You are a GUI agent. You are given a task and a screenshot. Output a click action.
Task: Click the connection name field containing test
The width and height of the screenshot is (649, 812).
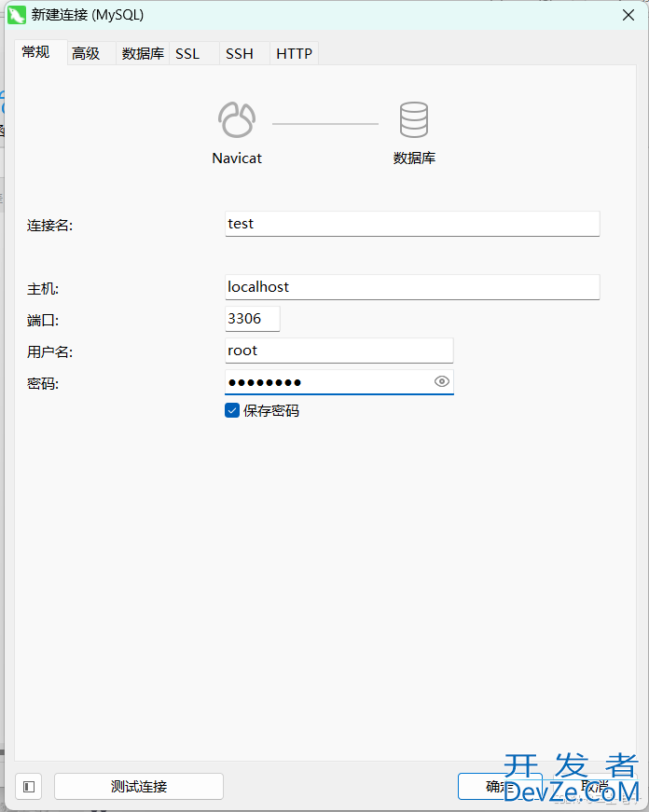point(412,224)
